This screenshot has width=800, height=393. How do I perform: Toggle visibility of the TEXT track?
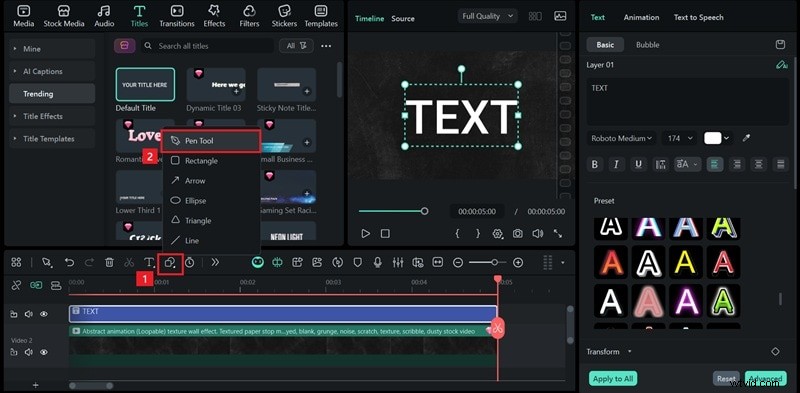[x=44, y=314]
